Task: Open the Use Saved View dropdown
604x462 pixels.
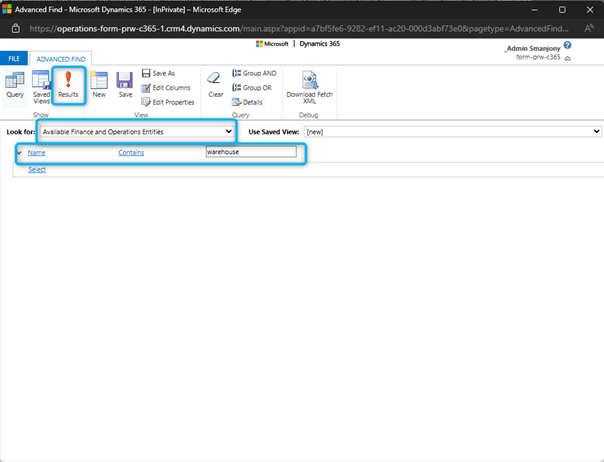Action: (x=452, y=131)
